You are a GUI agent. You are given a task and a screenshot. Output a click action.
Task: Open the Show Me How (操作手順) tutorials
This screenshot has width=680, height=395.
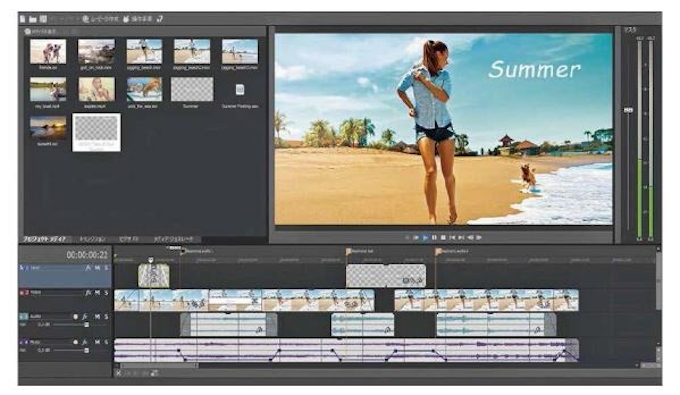coord(138,19)
